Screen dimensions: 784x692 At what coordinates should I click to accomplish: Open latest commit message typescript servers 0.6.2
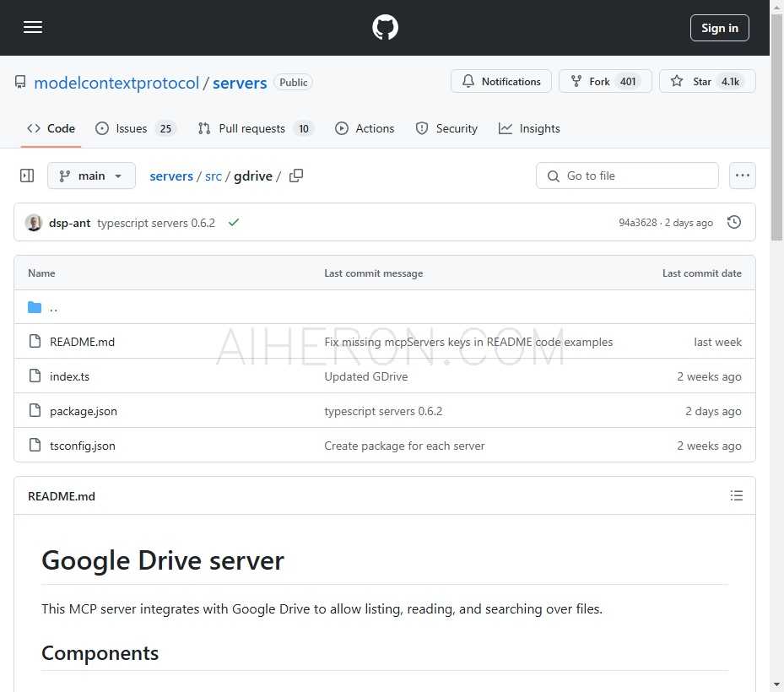(156, 223)
